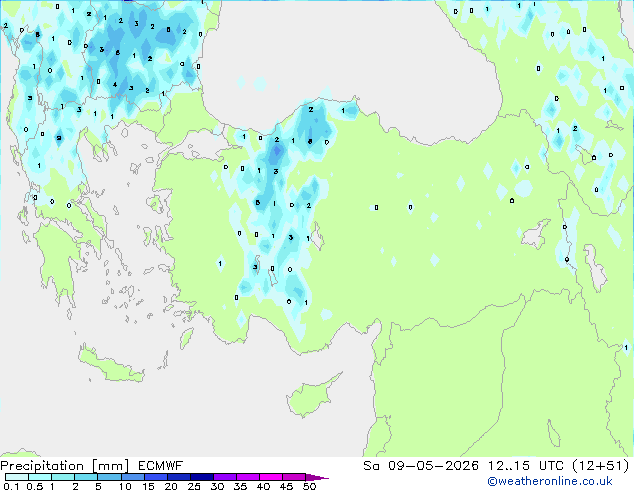
Task: Click the 30–35 mm purple legend swatch
Action: pyautogui.click(x=224, y=477)
